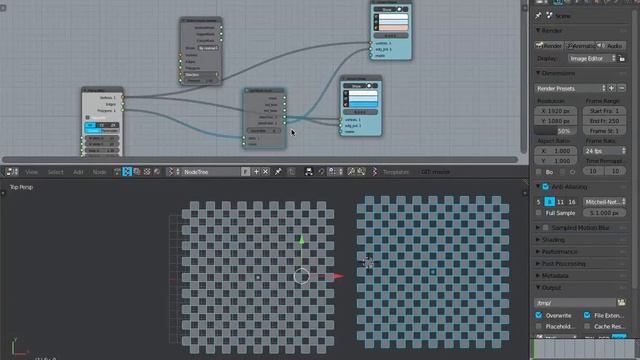The height and width of the screenshot is (360, 640).
Task: Click the Animation render button
Action: (580, 46)
